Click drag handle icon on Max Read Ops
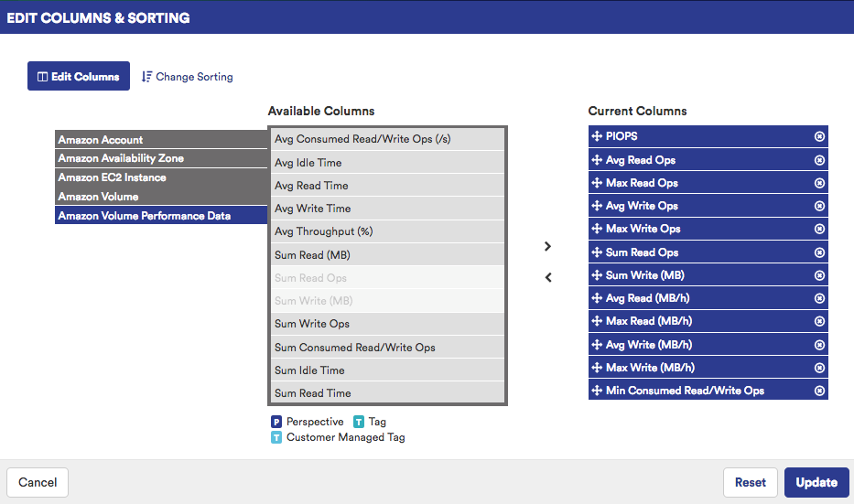 point(597,183)
